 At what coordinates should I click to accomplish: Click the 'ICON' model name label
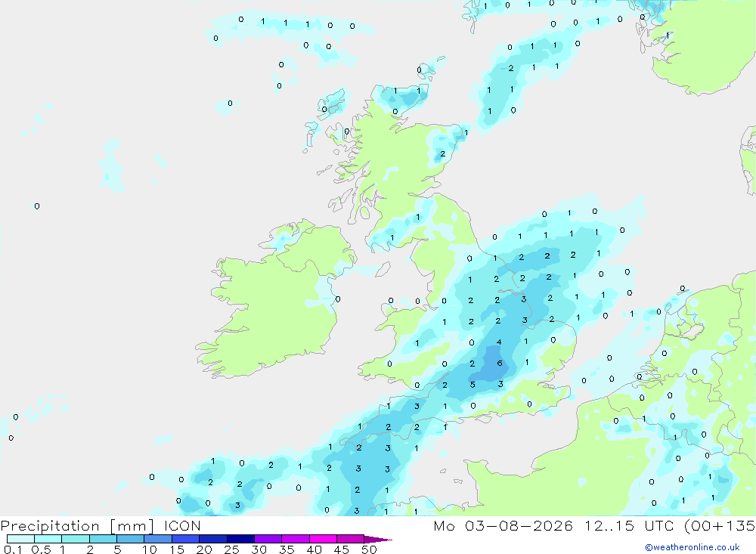click(182, 525)
